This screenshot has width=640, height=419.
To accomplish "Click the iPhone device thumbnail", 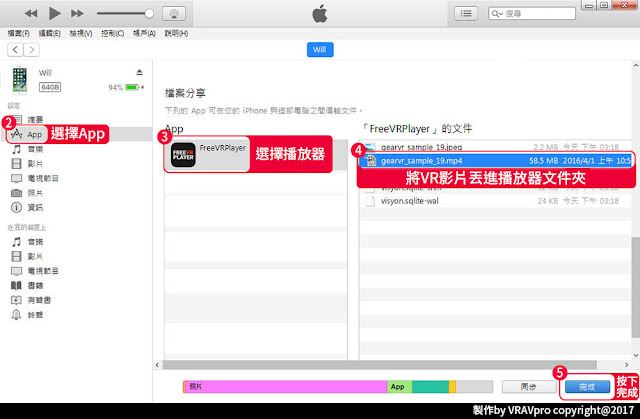I will pyautogui.click(x=20, y=79).
